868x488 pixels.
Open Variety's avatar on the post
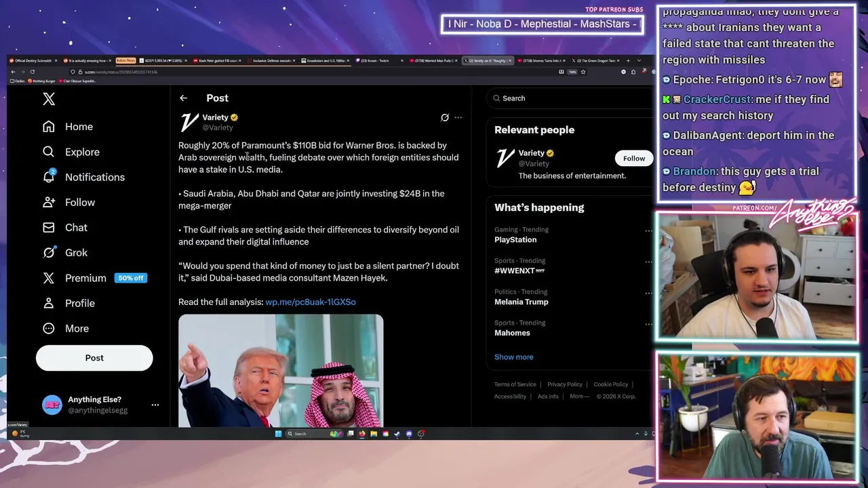click(188, 122)
